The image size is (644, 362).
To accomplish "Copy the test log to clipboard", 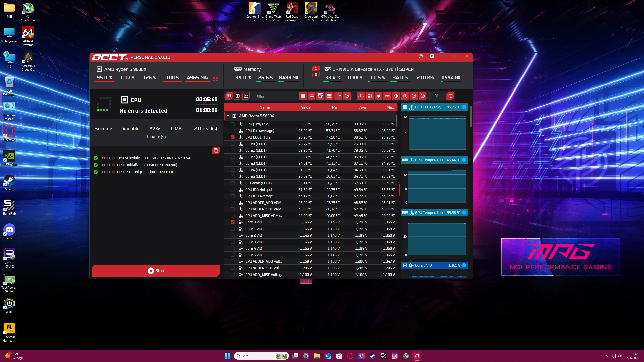I will tap(216, 151).
